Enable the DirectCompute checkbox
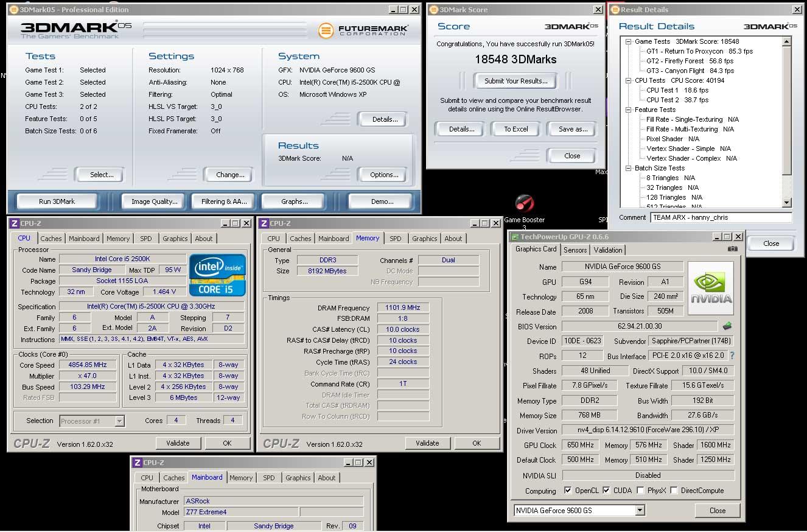Screen dimensions: 807x532 pyautogui.click(x=674, y=490)
